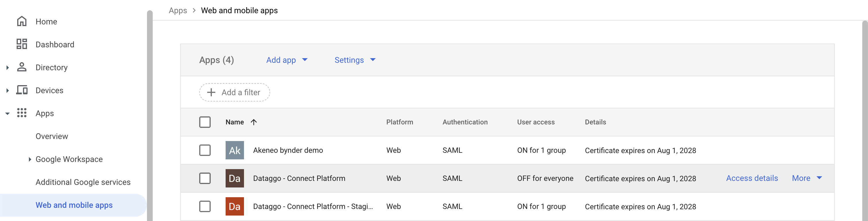Click the Authentication column header
Image resolution: width=868 pixels, height=221 pixels.
coord(465,122)
